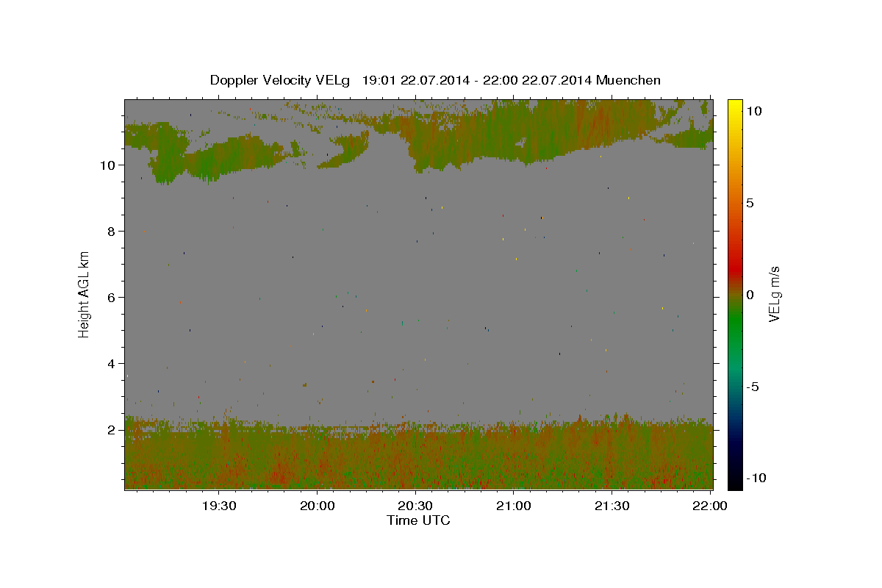This screenshot has width=882, height=588.
Task: Click the 21:30 time tick label
Action: 612,506
